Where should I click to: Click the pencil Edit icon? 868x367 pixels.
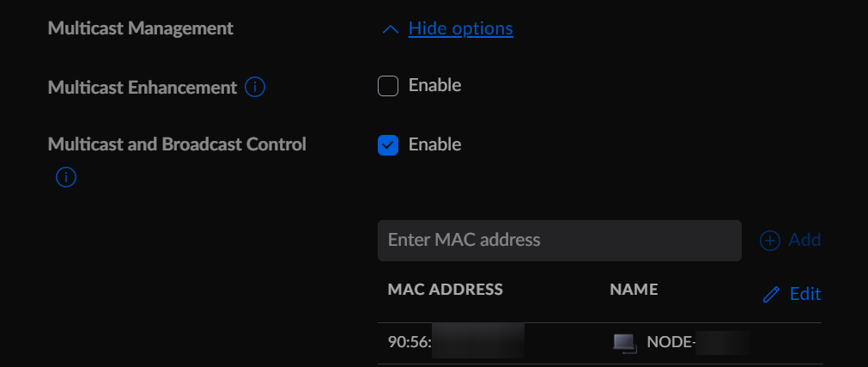pos(771,295)
